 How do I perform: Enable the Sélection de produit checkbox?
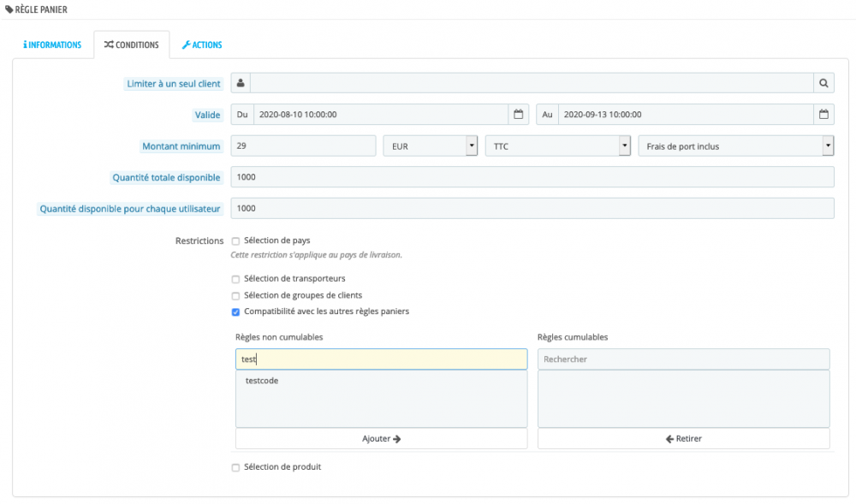pyautogui.click(x=235, y=467)
